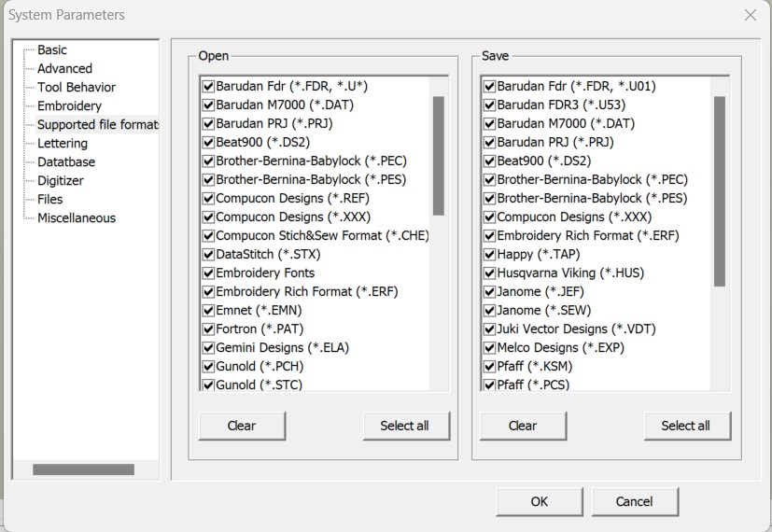This screenshot has width=772, height=532.
Task: Toggle Barudan PRJ (*.PRJ) in Open list
Action: pyautogui.click(x=208, y=124)
